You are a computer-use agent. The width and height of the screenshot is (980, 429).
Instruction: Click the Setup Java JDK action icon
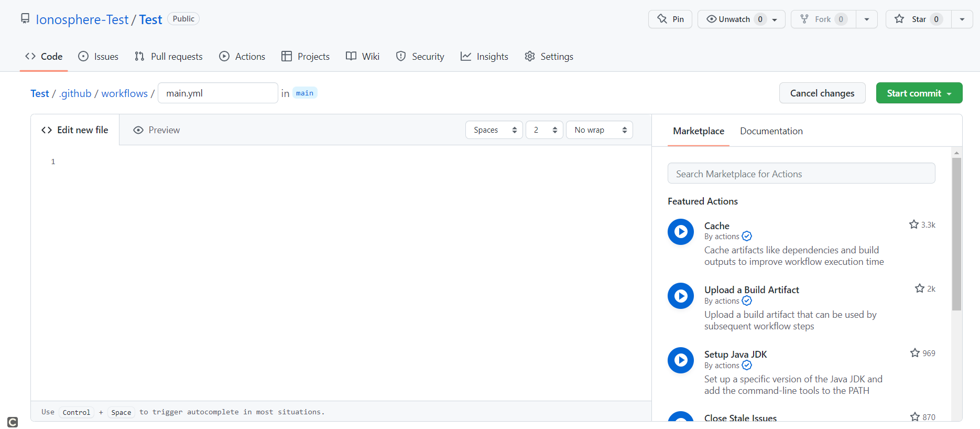point(680,360)
